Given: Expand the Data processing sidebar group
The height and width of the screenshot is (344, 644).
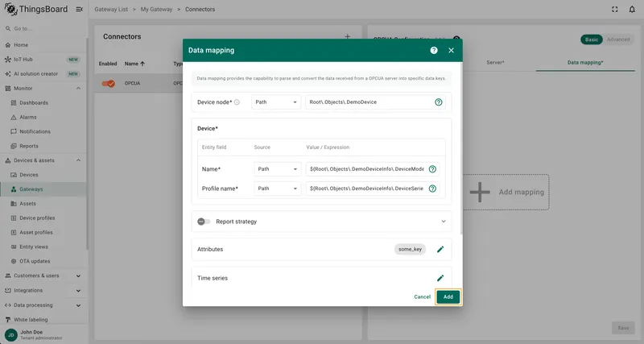Looking at the screenshot, I should [x=78, y=305].
